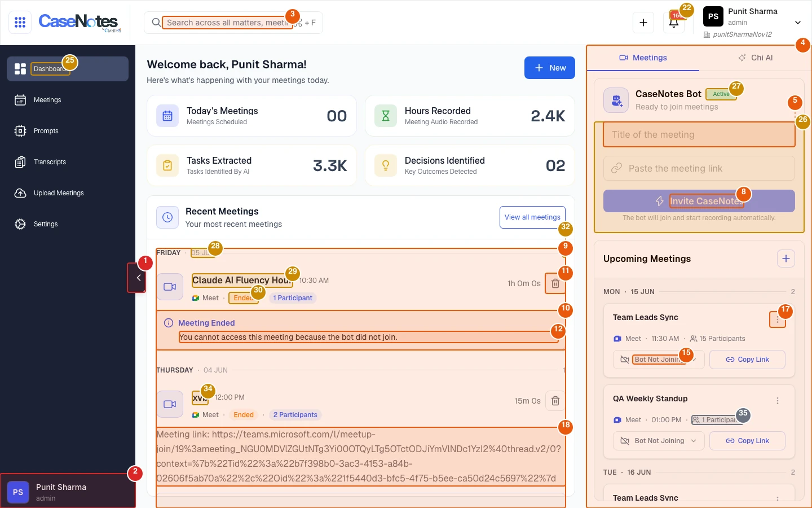Copy link for the 11:30 AM Team Leads Sync
The width and height of the screenshot is (812, 508).
point(747,360)
